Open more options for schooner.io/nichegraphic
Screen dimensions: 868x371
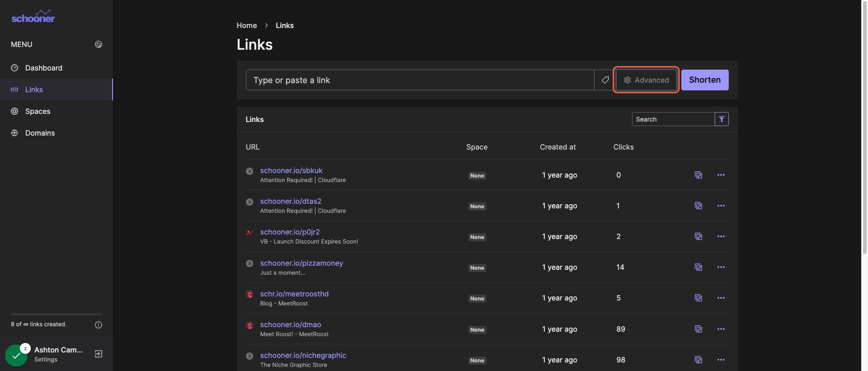(x=721, y=360)
